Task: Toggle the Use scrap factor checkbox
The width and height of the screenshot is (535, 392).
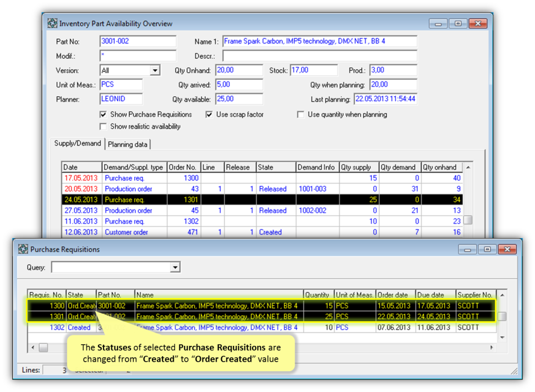Action: pos(209,114)
